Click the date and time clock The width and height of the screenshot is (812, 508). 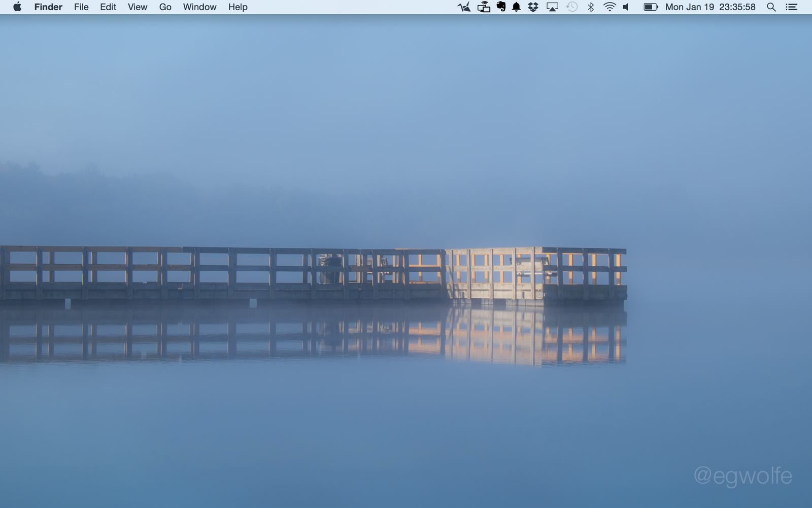[710, 7]
